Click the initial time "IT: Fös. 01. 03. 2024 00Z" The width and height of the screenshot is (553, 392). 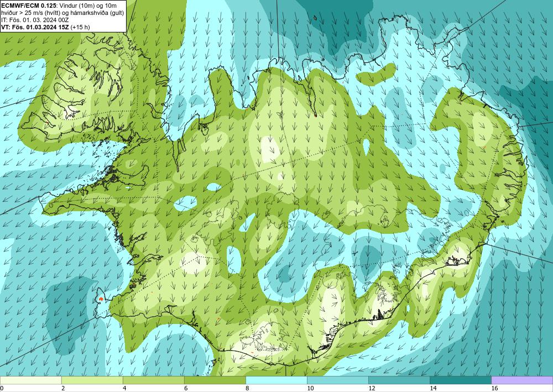tap(34, 20)
